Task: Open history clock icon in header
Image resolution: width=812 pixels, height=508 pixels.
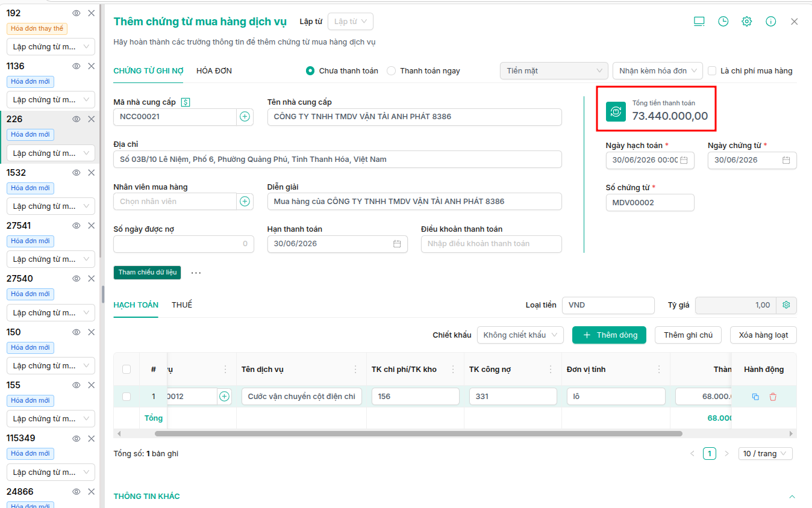Action: click(x=723, y=21)
